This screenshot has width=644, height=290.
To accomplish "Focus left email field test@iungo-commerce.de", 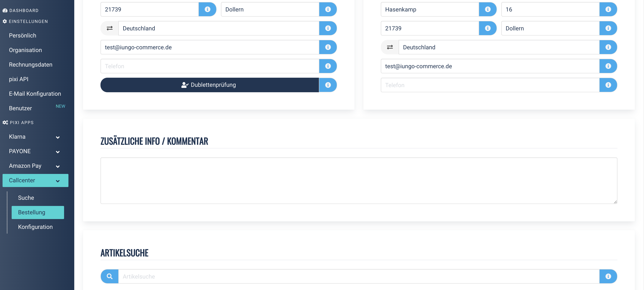I will pos(210,47).
